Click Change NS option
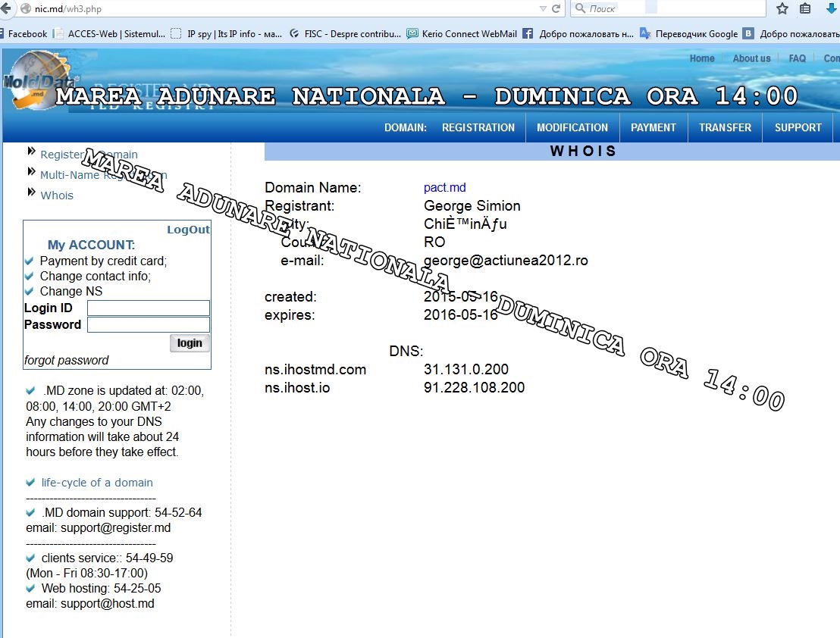Screen dimensions: 840x638 tap(71, 291)
